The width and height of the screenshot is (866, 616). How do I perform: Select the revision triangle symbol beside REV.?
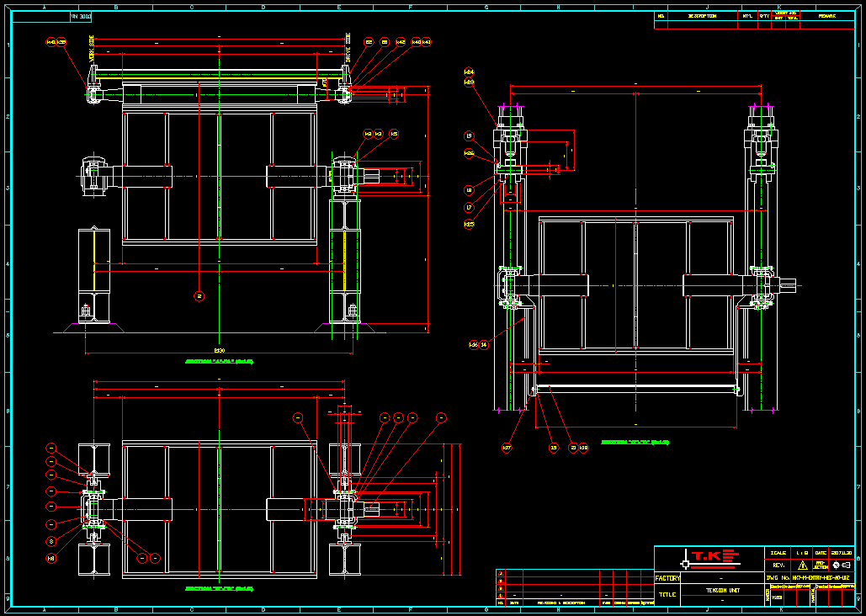click(802, 566)
